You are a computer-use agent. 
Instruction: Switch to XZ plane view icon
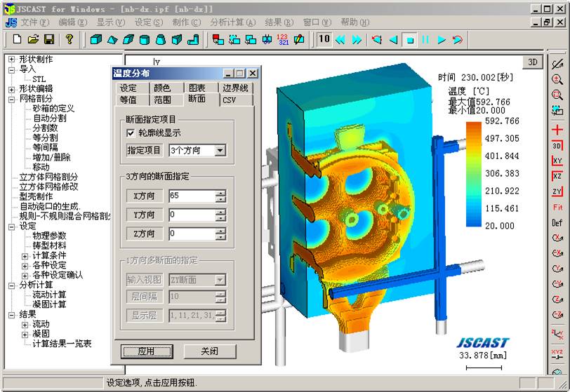pyautogui.click(x=557, y=176)
